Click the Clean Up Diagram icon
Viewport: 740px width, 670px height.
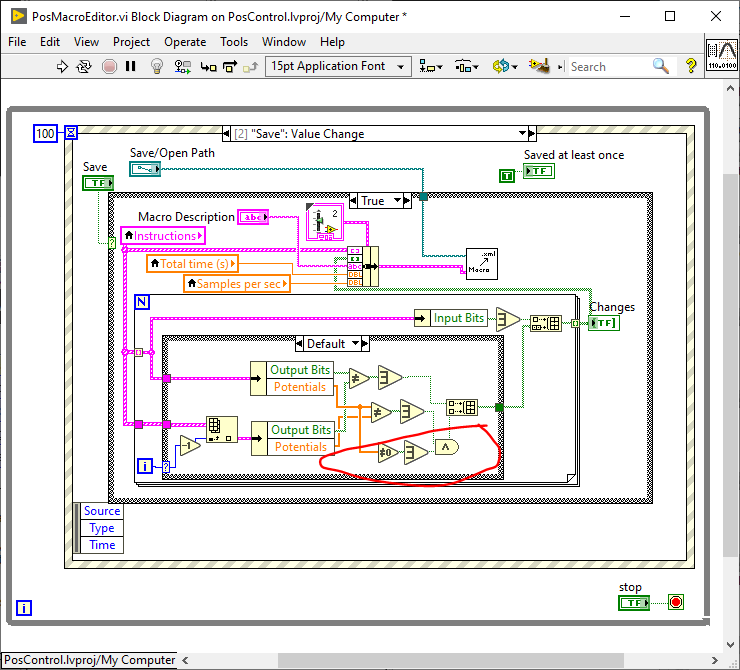[x=539, y=66]
